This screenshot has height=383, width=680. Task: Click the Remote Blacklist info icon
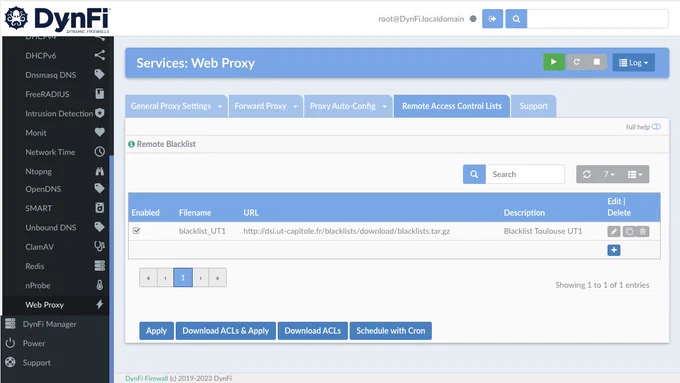131,144
